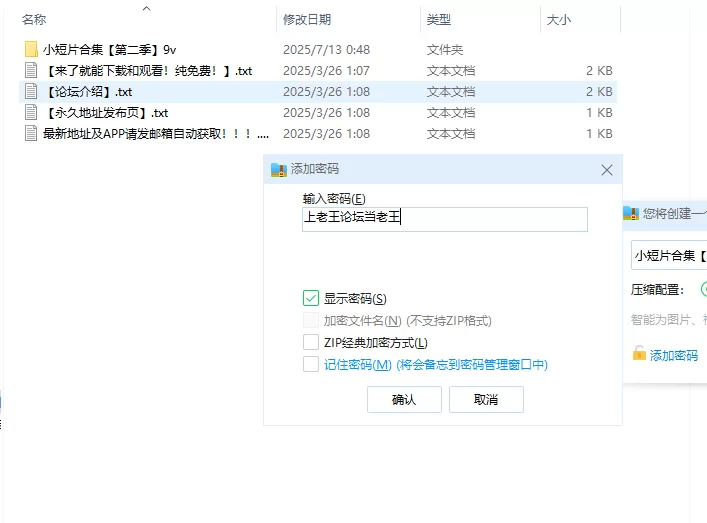Click the date 2025/7/13 0:48
The height and width of the screenshot is (523, 707).
point(326,49)
